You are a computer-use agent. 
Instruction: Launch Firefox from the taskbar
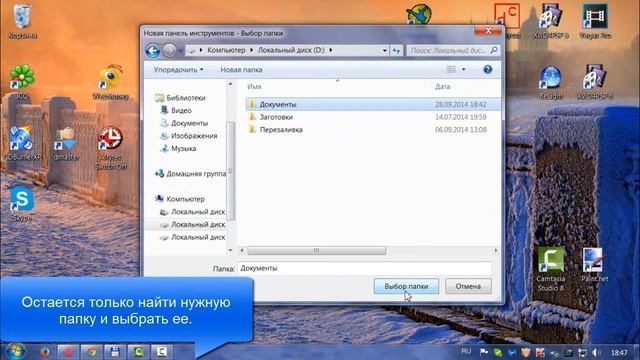(x=44, y=352)
